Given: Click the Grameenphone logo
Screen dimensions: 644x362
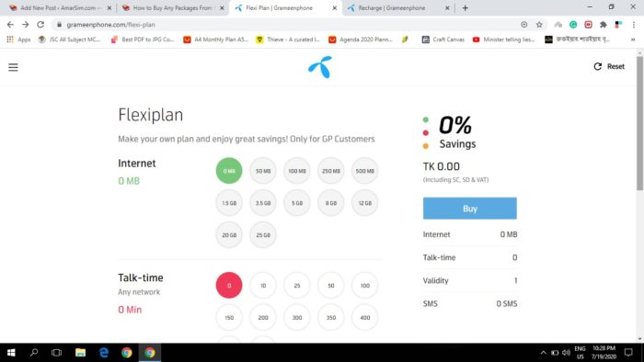Looking at the screenshot, I should (x=320, y=67).
